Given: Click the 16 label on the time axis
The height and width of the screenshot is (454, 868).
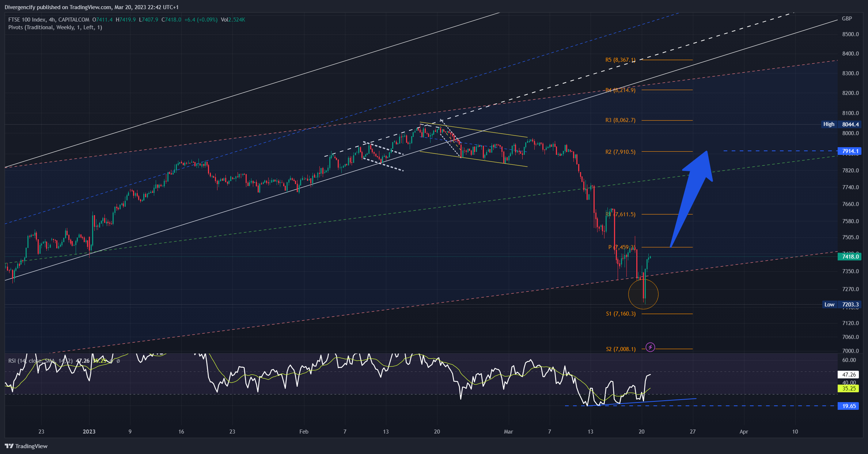Looking at the screenshot, I should click(181, 432).
